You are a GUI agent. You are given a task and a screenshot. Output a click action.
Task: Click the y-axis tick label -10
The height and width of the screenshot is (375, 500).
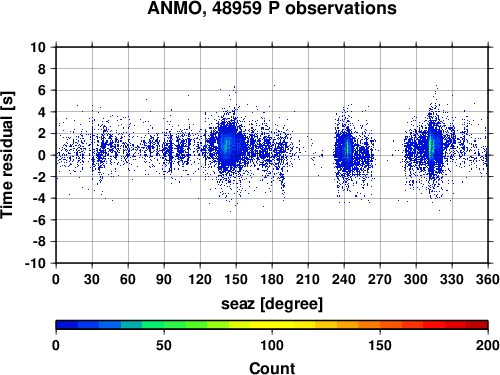point(35,263)
